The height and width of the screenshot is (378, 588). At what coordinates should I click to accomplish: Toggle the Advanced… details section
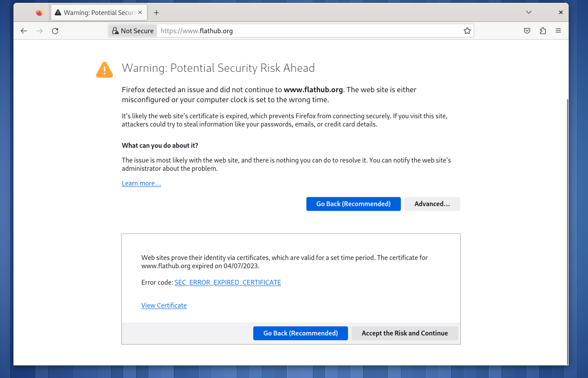pos(432,204)
